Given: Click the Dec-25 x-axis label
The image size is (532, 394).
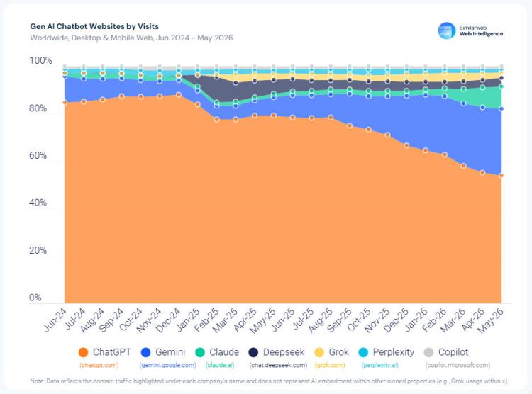Looking at the screenshot, I should coord(397,320).
